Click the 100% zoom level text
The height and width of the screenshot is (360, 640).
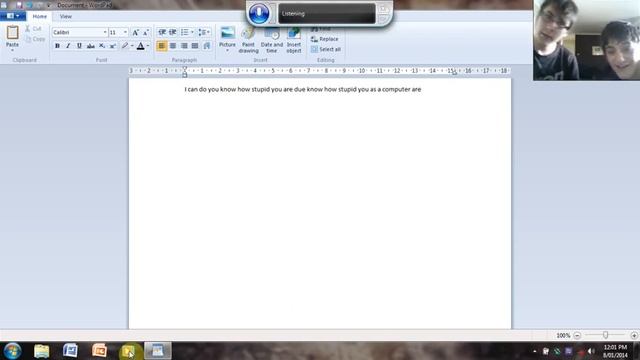[x=563, y=336]
